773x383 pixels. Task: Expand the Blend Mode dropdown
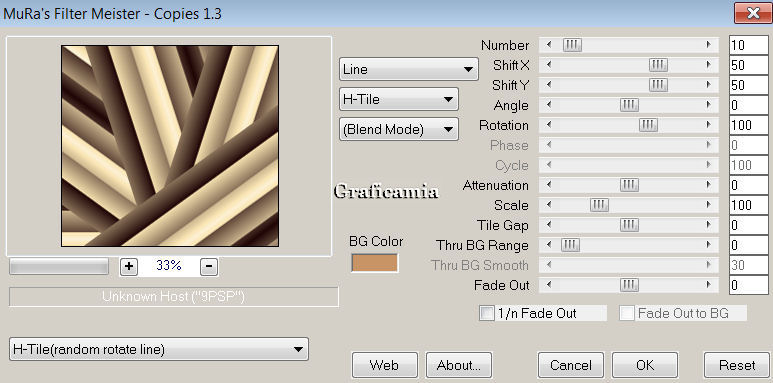coord(399,129)
